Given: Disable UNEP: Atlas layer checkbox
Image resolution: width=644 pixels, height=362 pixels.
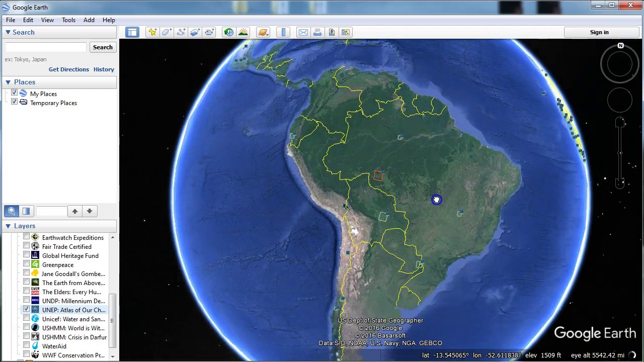Looking at the screenshot, I should [x=26, y=310].
